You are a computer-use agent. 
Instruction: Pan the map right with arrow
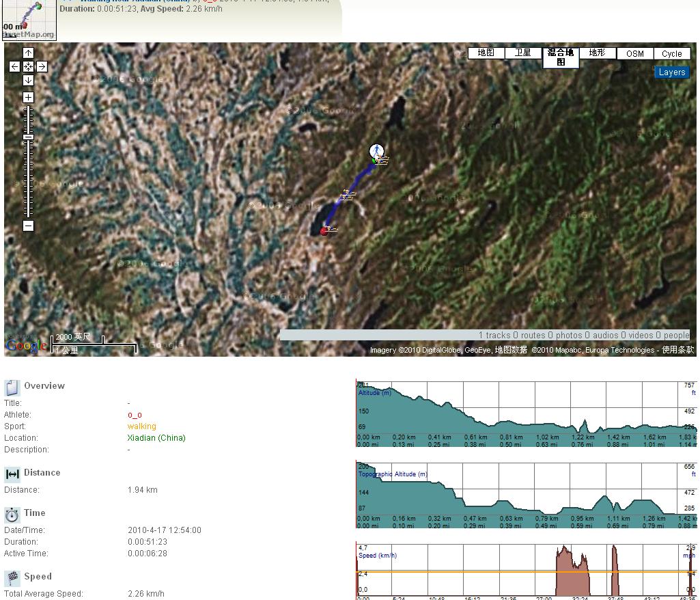pyautogui.click(x=42, y=66)
